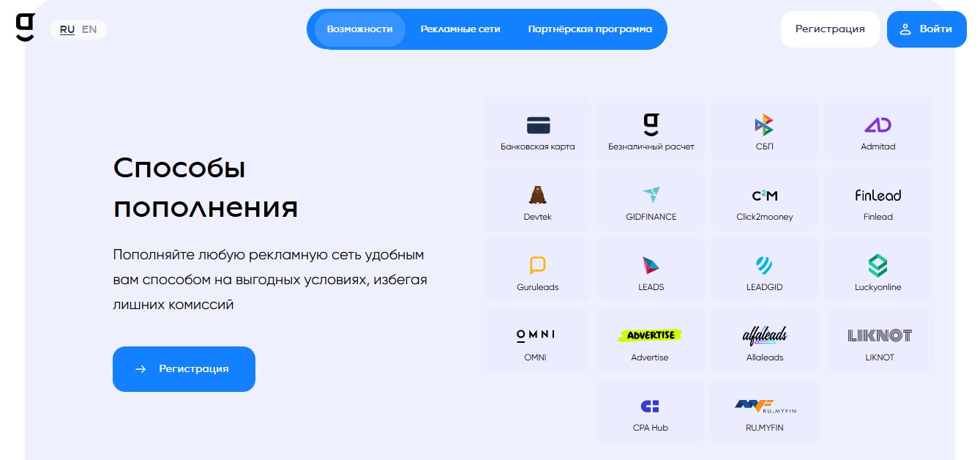Click the Банковская карта label

[538, 146]
